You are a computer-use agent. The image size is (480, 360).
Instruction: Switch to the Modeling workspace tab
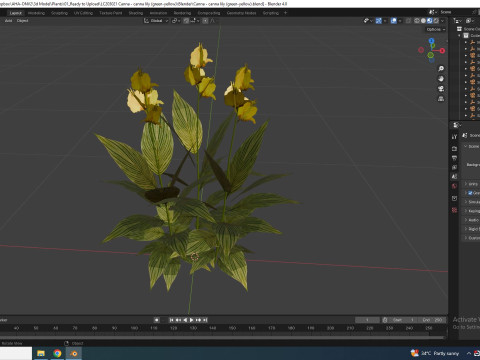pyautogui.click(x=36, y=13)
